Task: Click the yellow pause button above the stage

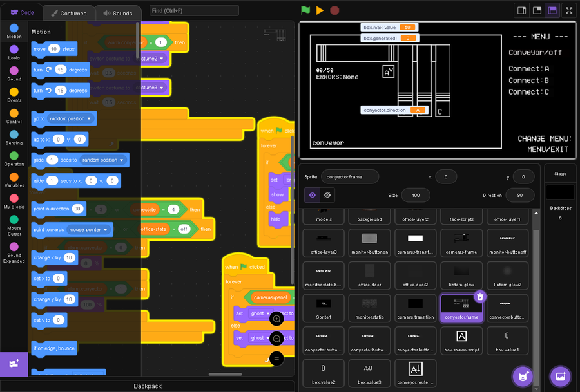Action: click(x=320, y=10)
